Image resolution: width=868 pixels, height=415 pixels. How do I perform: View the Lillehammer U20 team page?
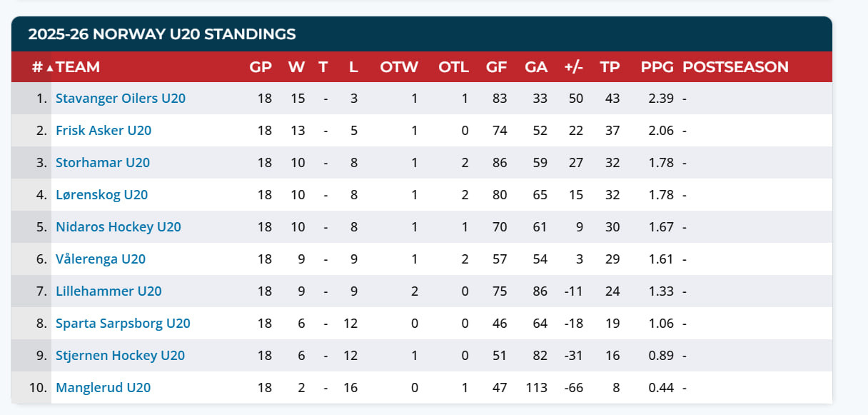(x=108, y=291)
